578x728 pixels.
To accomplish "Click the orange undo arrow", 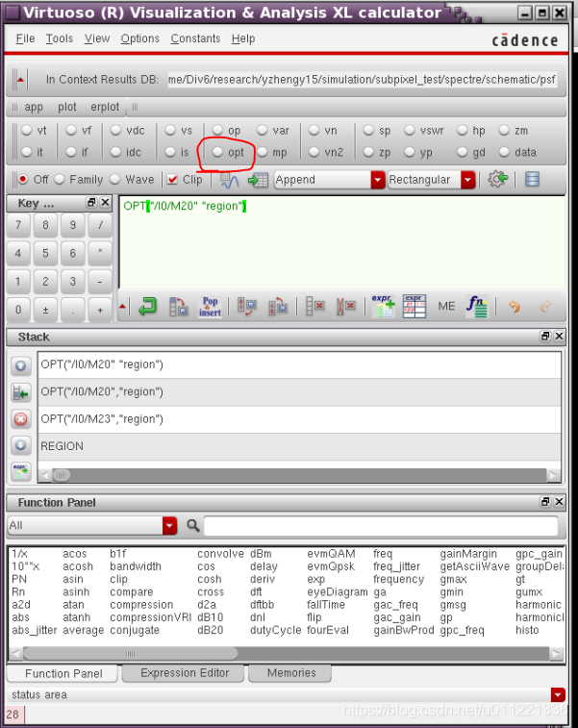I will click(x=515, y=307).
